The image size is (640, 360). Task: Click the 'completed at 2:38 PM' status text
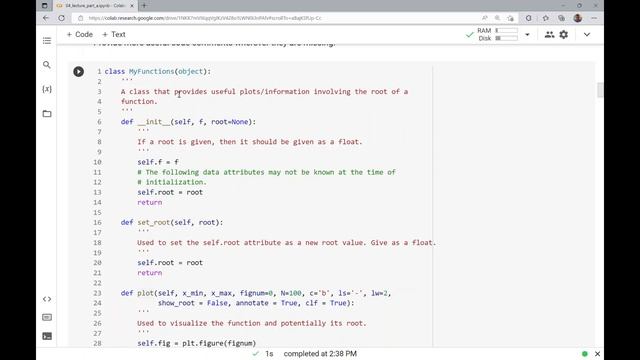[320, 354]
